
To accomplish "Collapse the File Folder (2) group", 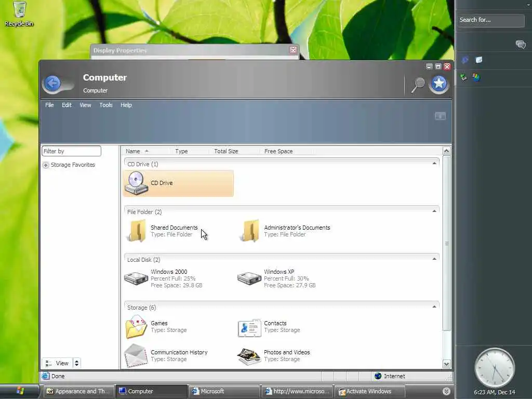I will pyautogui.click(x=434, y=211).
